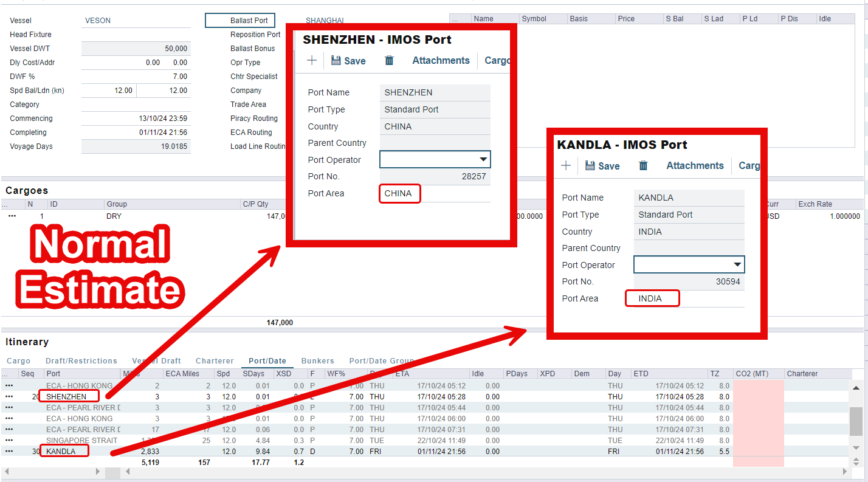
Task: Open the ellipsis menu for the KANDLA itinerary row
Action: pyautogui.click(x=10, y=451)
